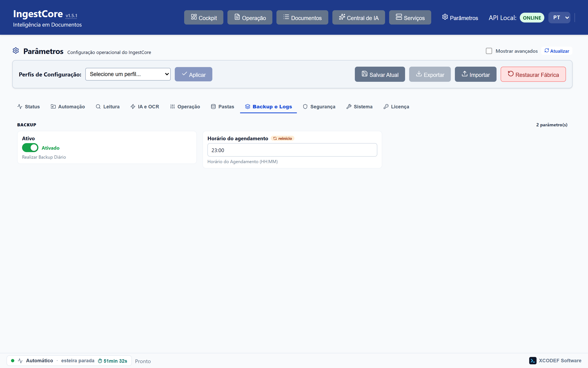Select the Backup e Logs tab

(268, 107)
